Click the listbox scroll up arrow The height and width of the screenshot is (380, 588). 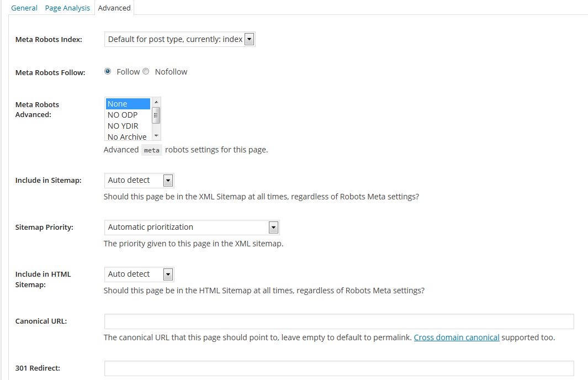tap(156, 102)
